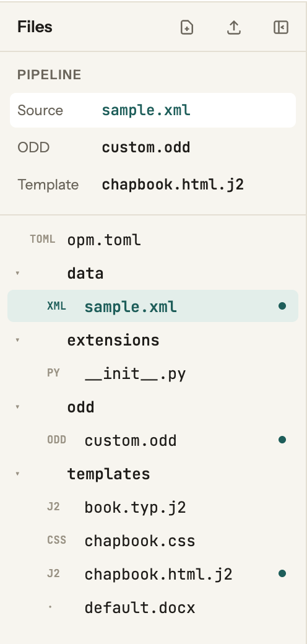Click the J2 badge beside book.typ.j2
This screenshot has height=644, width=307.
[x=53, y=507]
